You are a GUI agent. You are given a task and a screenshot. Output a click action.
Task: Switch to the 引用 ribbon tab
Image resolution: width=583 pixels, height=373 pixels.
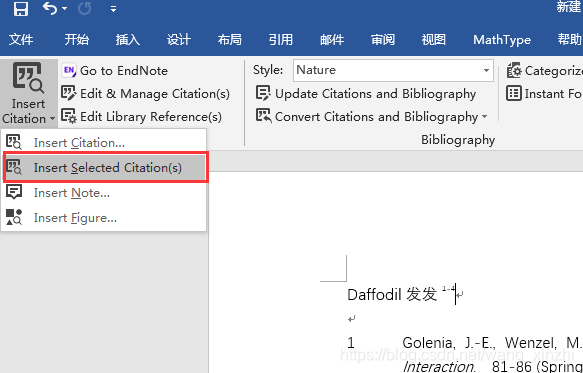[281, 39]
